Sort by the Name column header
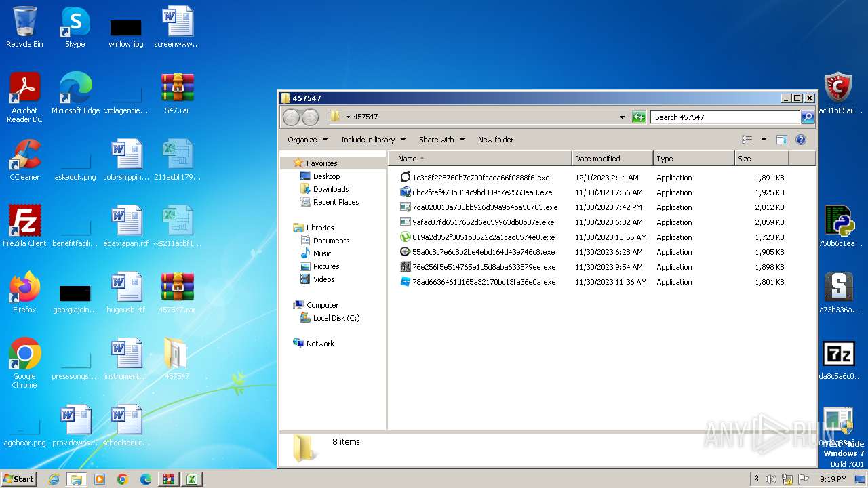Screen dimensions: 868x488 pos(480,159)
